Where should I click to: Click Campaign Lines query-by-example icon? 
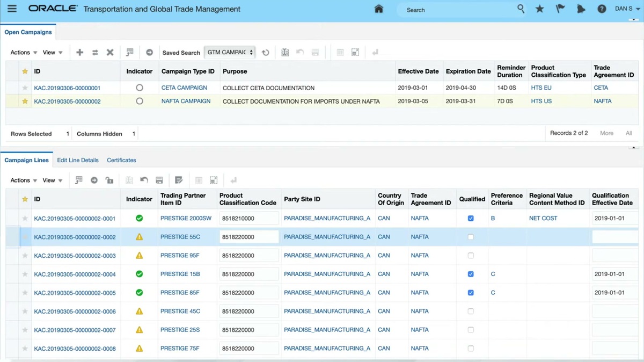78,180
